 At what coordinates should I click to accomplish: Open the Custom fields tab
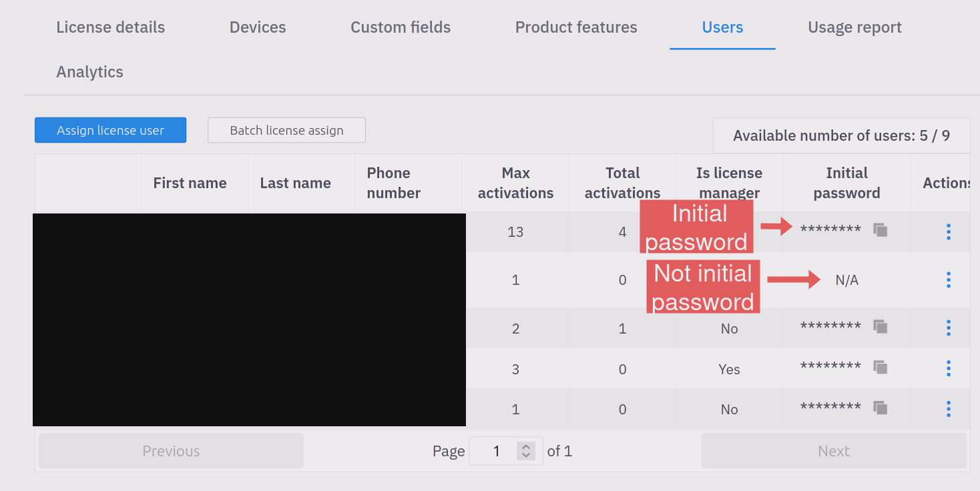[400, 27]
